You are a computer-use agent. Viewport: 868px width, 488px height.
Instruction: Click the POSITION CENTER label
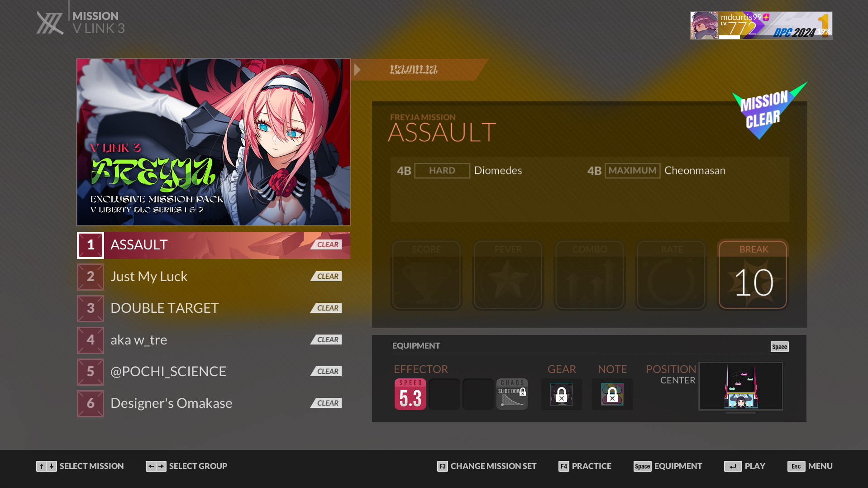pos(671,374)
